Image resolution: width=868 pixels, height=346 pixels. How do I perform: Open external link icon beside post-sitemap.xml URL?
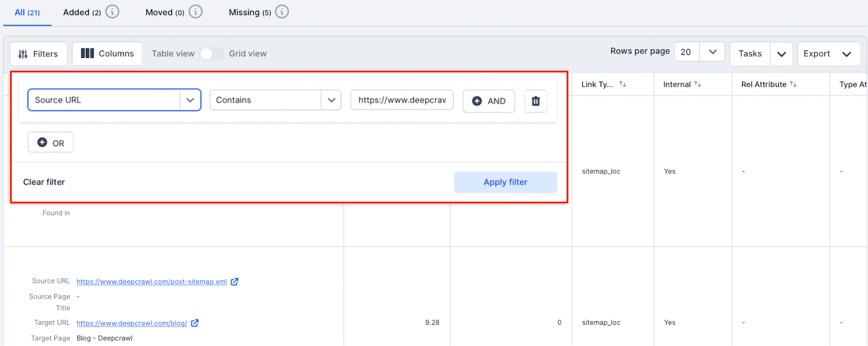[x=234, y=281]
